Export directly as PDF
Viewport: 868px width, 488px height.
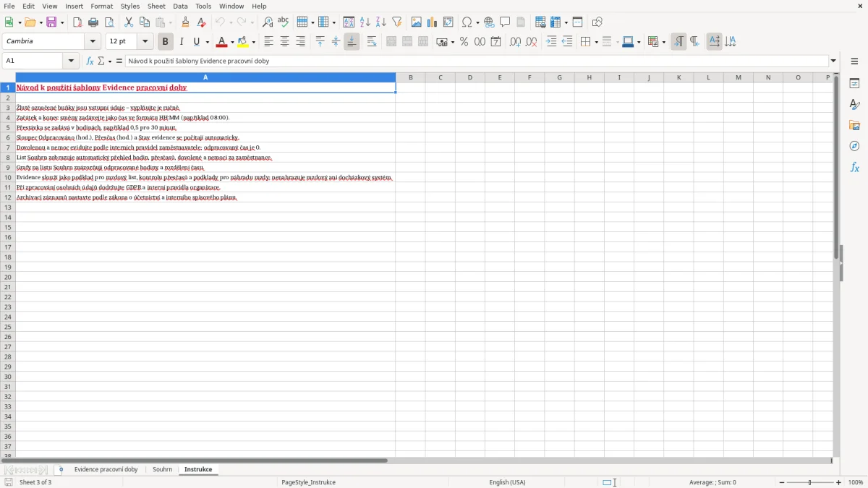click(x=77, y=22)
